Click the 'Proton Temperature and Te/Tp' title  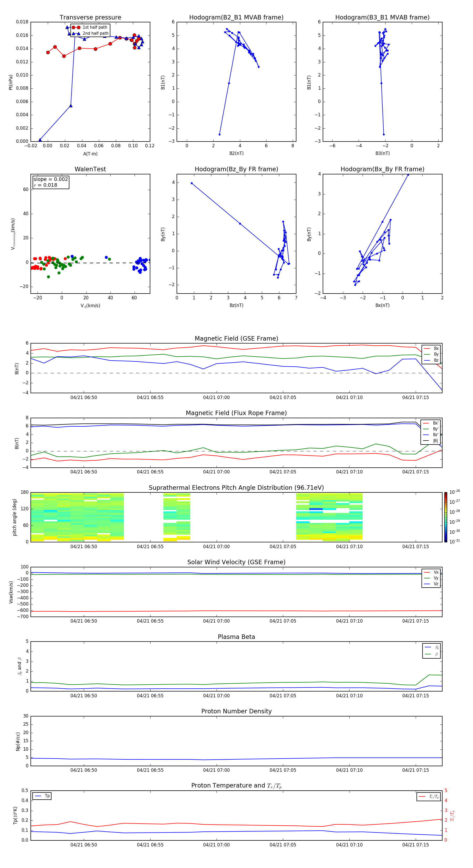[x=236, y=786]
